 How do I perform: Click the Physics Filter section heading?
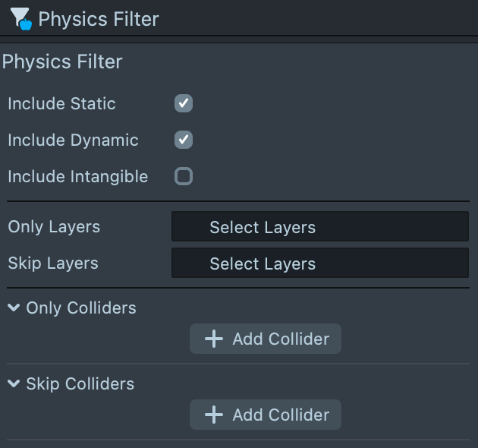pyautogui.click(x=62, y=62)
